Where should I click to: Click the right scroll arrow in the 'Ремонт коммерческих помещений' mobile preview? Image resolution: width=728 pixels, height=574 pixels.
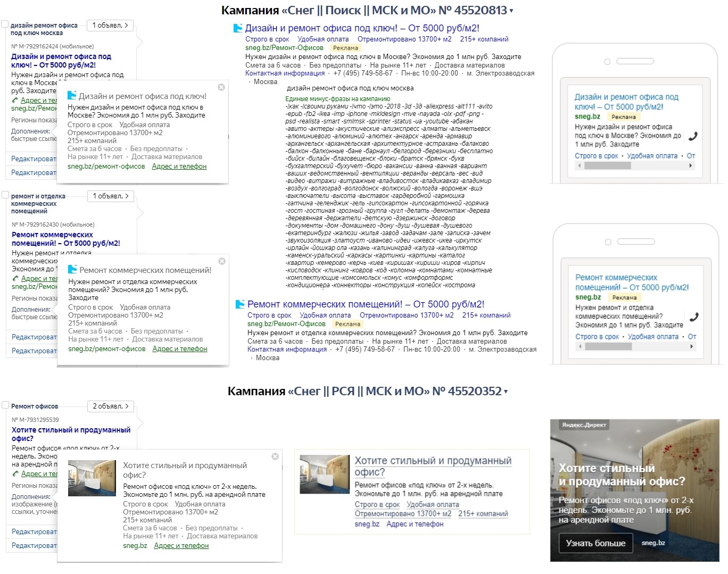tap(692, 346)
